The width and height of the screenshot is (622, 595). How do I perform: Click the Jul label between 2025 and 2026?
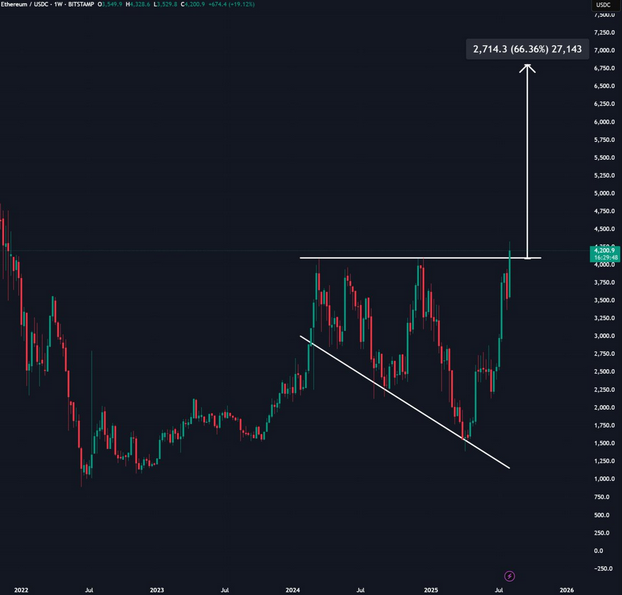[x=499, y=590]
